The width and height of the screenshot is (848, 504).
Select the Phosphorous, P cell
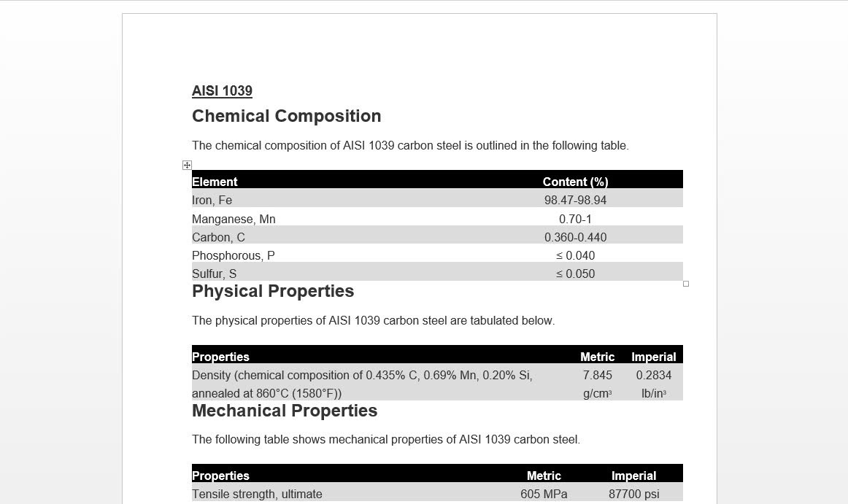(x=233, y=256)
